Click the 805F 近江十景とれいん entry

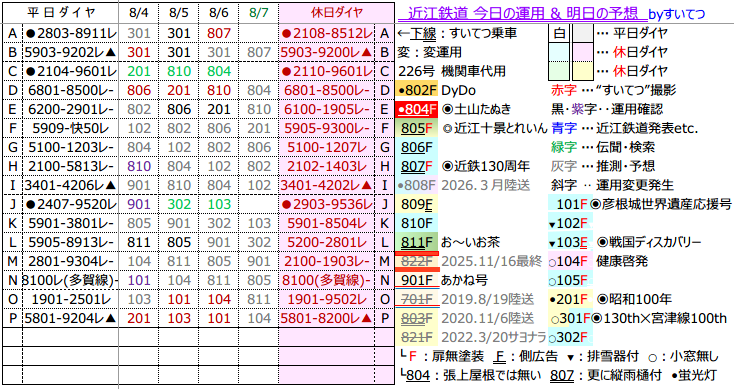point(473,128)
